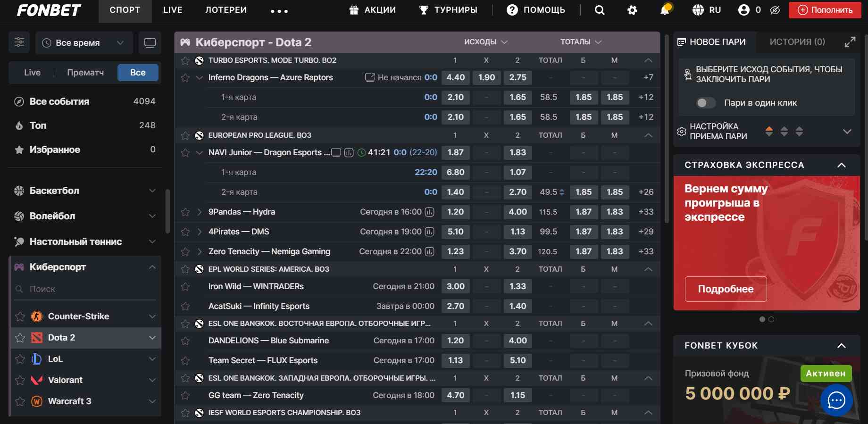Switch to the LIVE tab
The width and height of the screenshot is (868, 424).
coord(173,10)
